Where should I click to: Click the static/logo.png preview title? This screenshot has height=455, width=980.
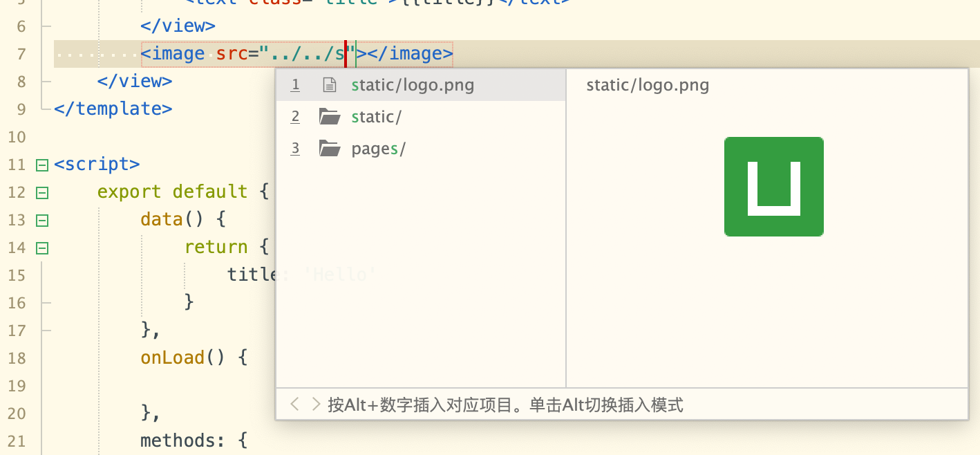(648, 85)
